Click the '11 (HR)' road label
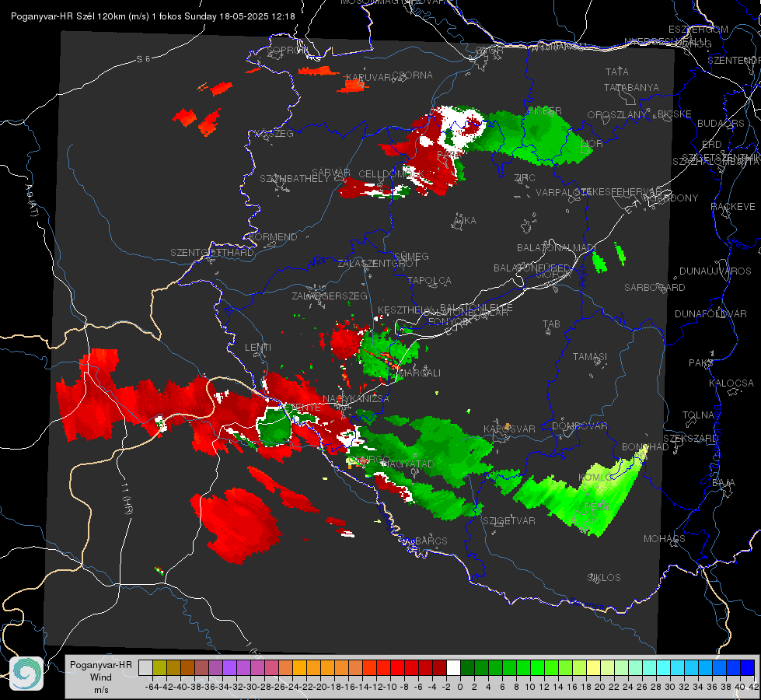Image resolution: width=761 pixels, height=700 pixels. [127, 500]
